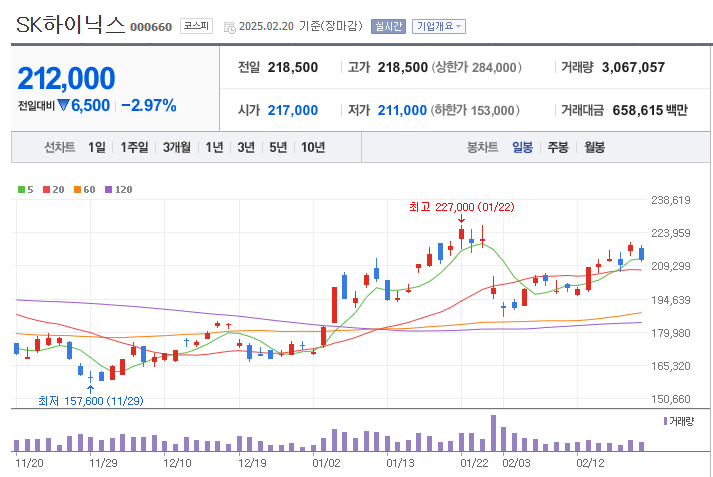Viewport: 713px width, 477px height.
Task: Select the 10년 line chart tab
Action: (313, 147)
